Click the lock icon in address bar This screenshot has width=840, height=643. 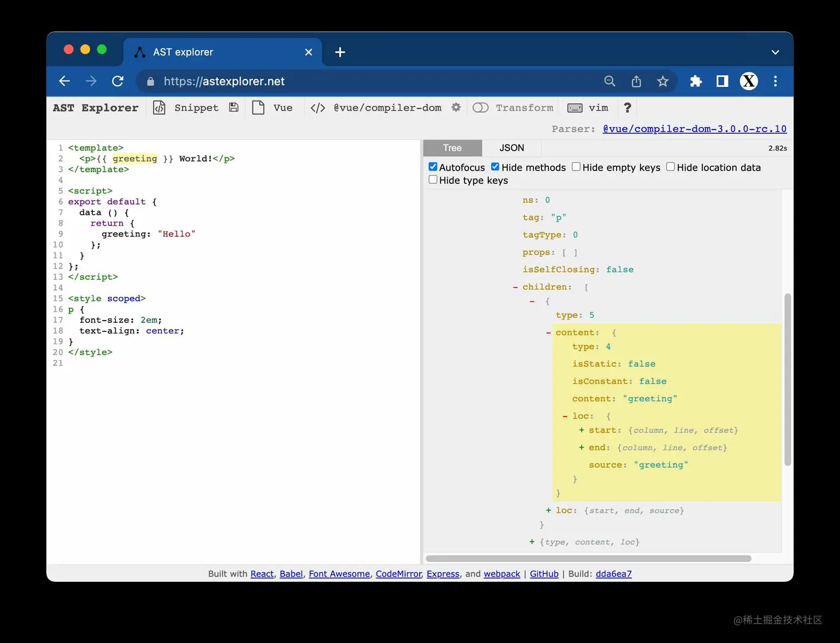point(151,82)
